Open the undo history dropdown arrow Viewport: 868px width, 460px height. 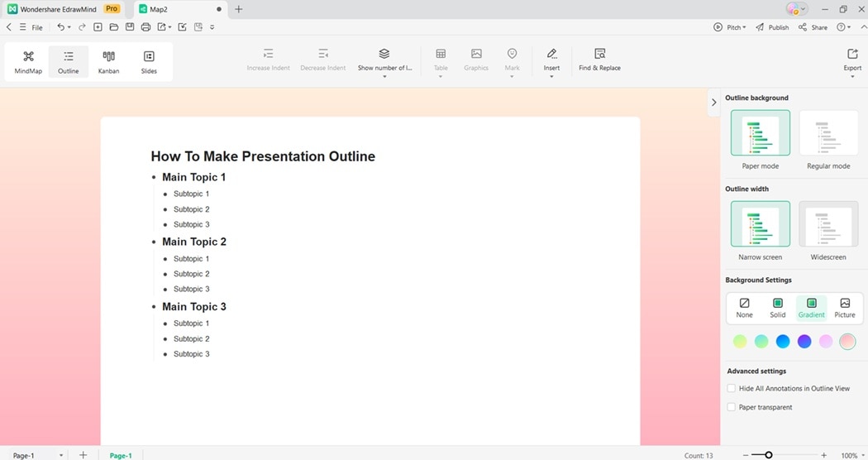(x=69, y=27)
